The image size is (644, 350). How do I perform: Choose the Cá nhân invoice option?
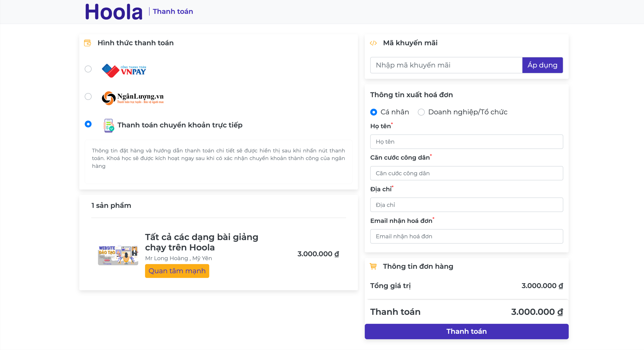[374, 112]
